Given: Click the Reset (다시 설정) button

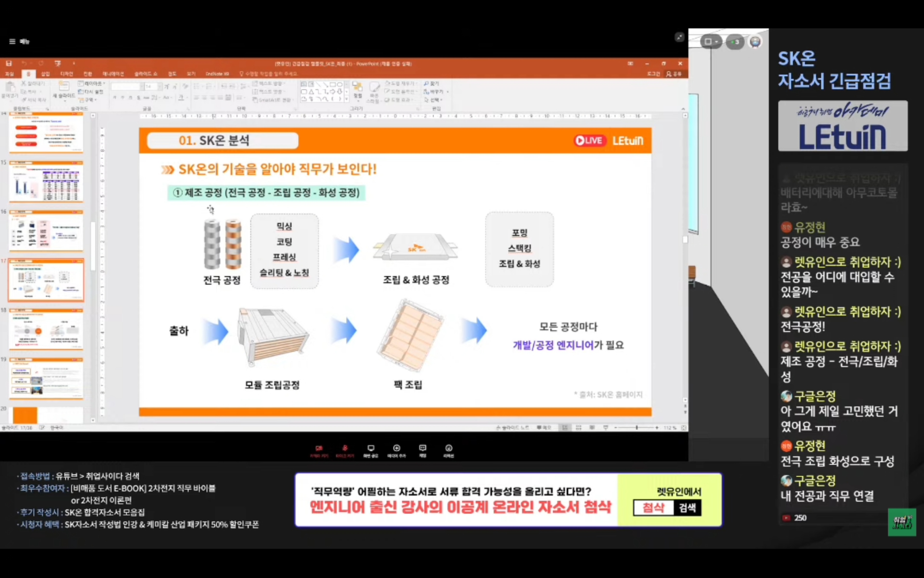Looking at the screenshot, I should click(91, 92).
